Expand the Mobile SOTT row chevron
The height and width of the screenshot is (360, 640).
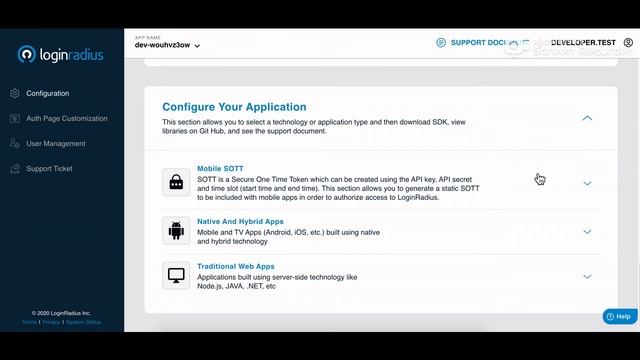point(587,184)
